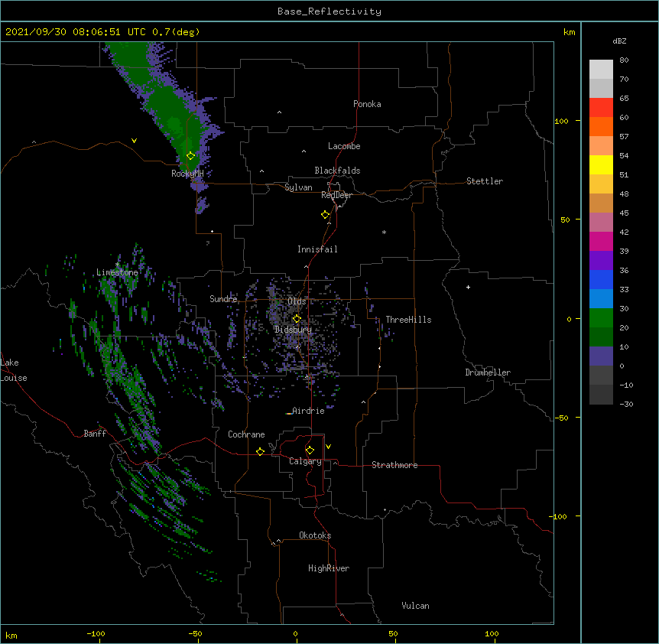Viewport: 659px width, 644px height.
Task: Click the yellow diamond marker near Olds
Action: pos(297,319)
